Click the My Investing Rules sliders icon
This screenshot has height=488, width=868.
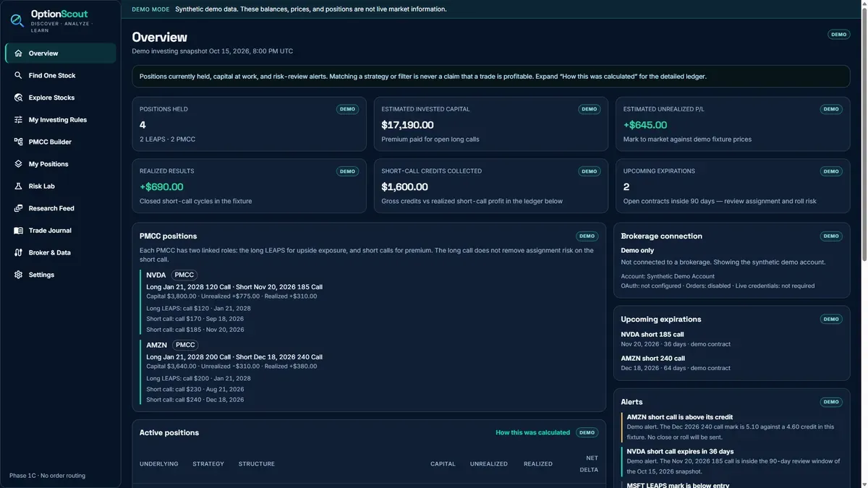pos(18,120)
